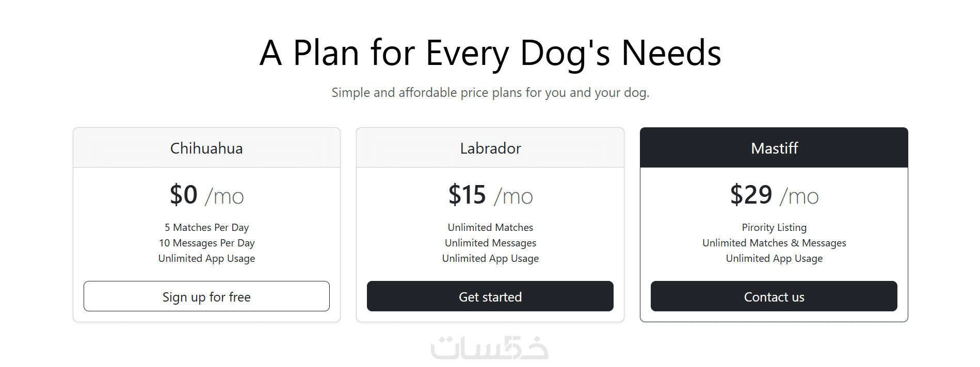Click the gray watermark logo at bottom
The width and height of the screenshot is (980, 367).
click(489, 348)
